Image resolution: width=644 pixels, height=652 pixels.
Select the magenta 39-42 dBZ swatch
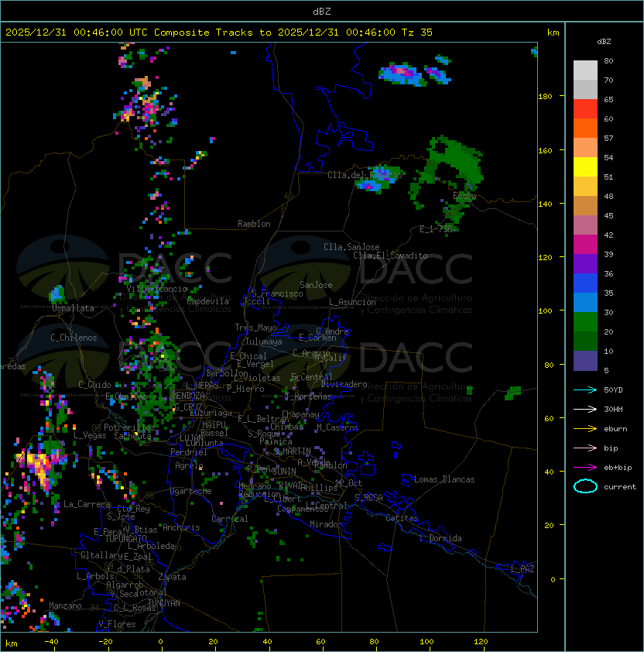click(585, 244)
